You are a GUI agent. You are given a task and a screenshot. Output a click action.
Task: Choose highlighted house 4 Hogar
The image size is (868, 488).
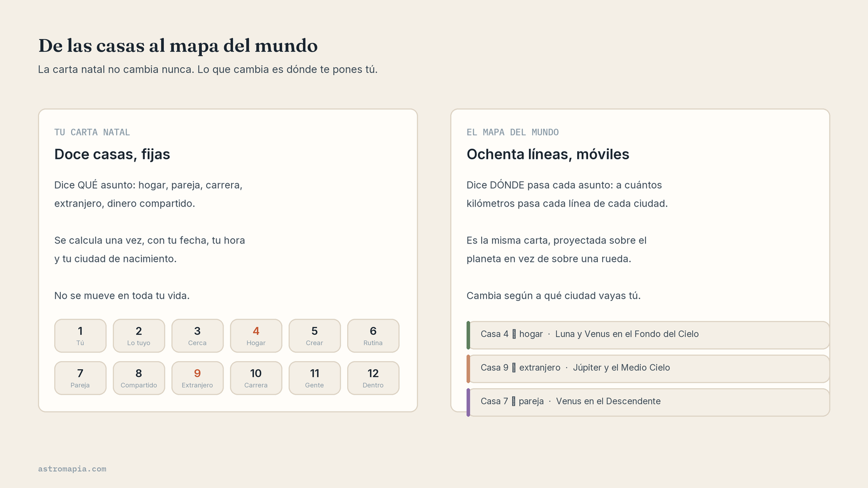point(256,336)
